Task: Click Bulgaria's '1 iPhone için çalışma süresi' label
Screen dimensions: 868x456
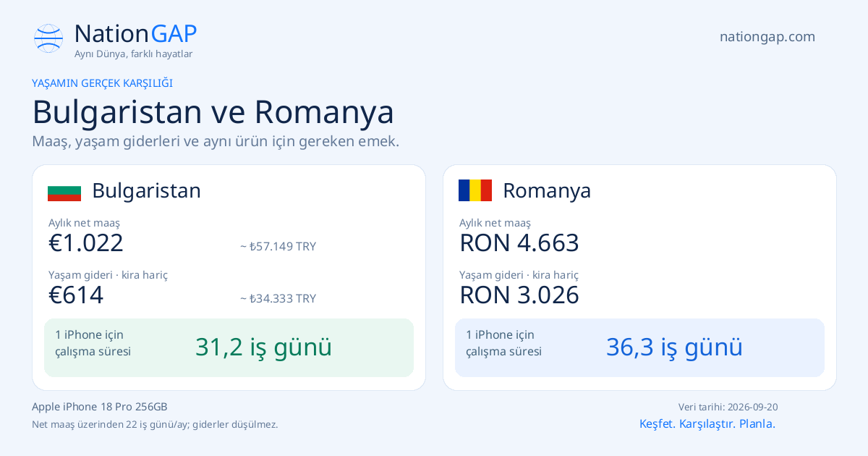Action: click(x=93, y=343)
